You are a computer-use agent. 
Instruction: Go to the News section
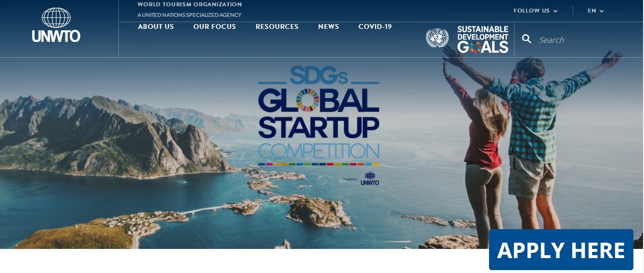(328, 26)
